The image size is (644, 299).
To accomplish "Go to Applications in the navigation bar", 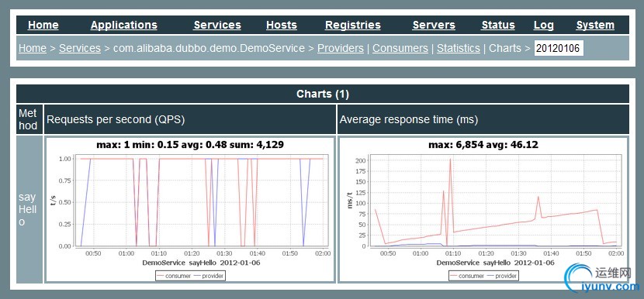I will (123, 25).
